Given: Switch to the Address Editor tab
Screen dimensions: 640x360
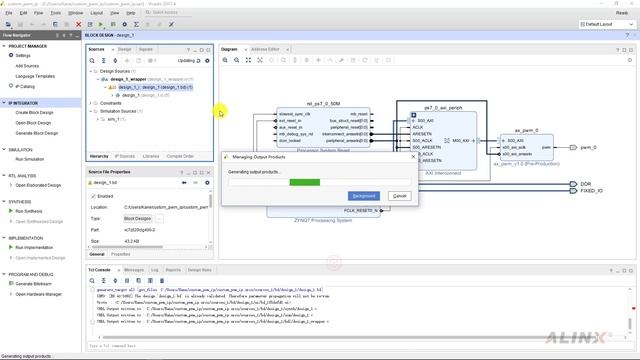Looking at the screenshot, I should point(265,49).
